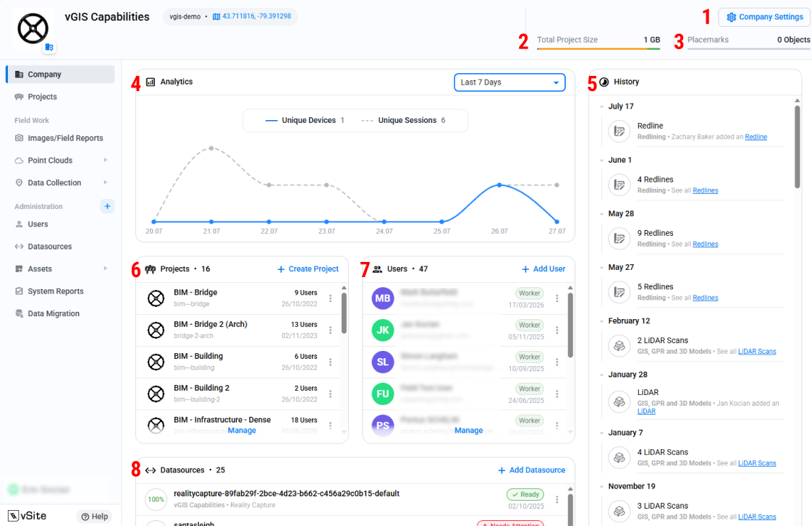Click the Administration plus icon
The width and height of the screenshot is (812, 526).
click(107, 206)
